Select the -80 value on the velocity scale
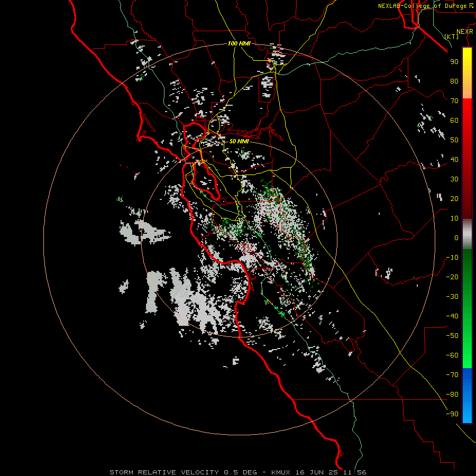Screen dimensions: 476x476 (452, 395)
